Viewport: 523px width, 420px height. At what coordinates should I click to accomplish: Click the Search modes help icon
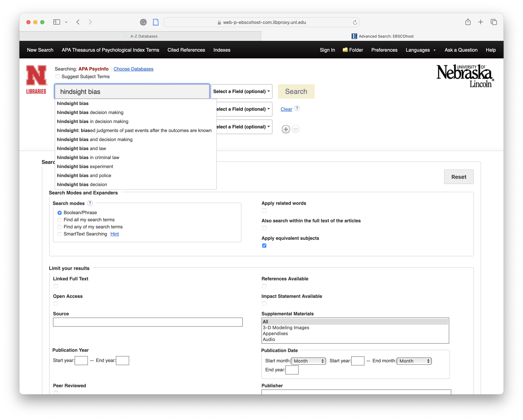[90, 203]
